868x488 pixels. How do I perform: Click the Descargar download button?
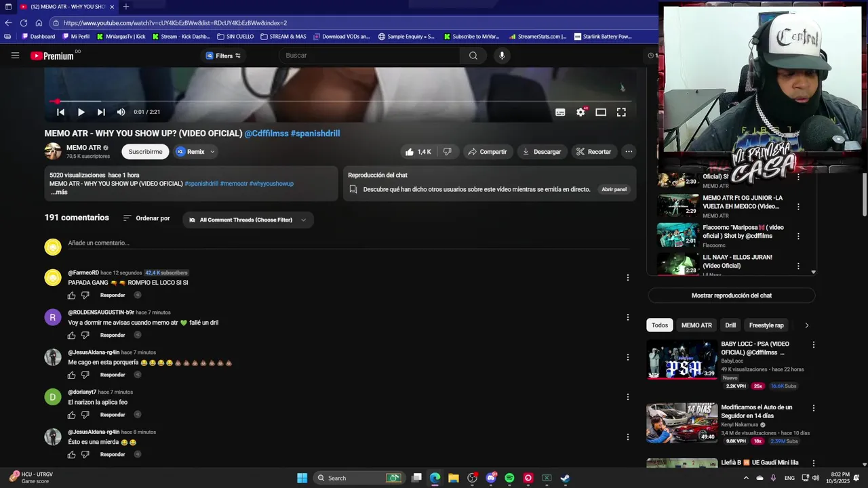pyautogui.click(x=542, y=152)
